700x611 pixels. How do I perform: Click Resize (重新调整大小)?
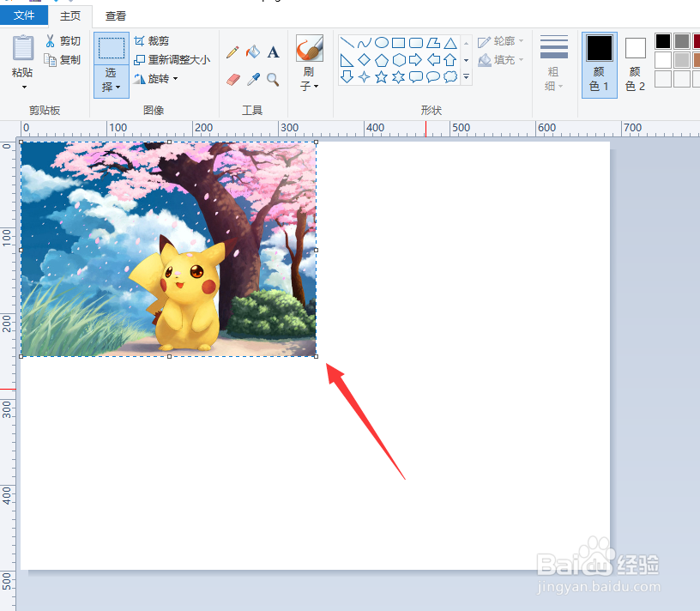(x=172, y=60)
